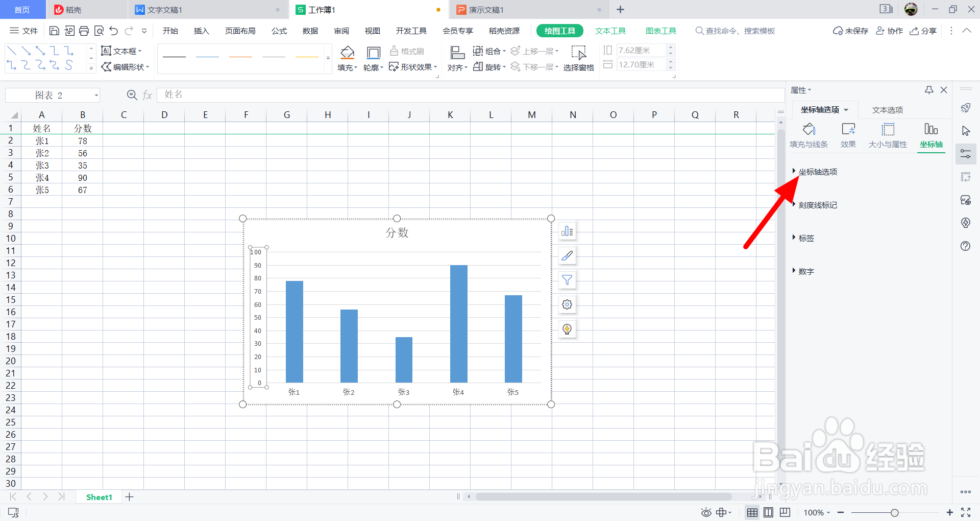Click the Print icon
The width and height of the screenshot is (980, 521).
pyautogui.click(x=84, y=31)
